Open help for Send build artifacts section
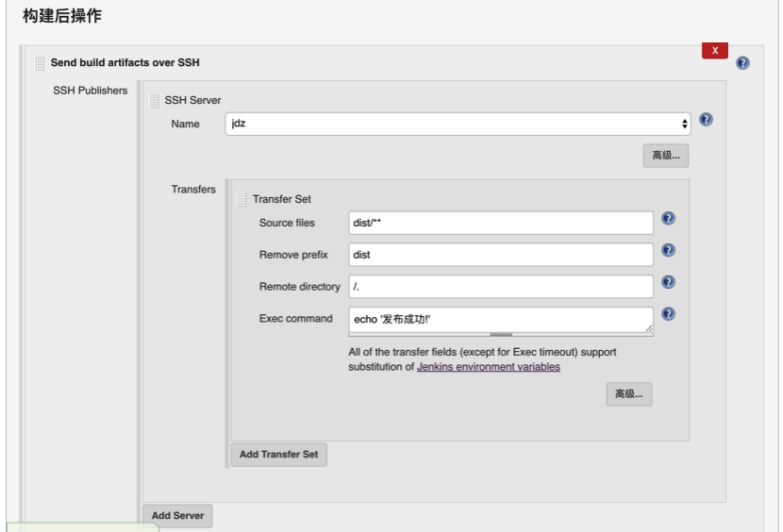This screenshot has width=783, height=532. point(742,63)
